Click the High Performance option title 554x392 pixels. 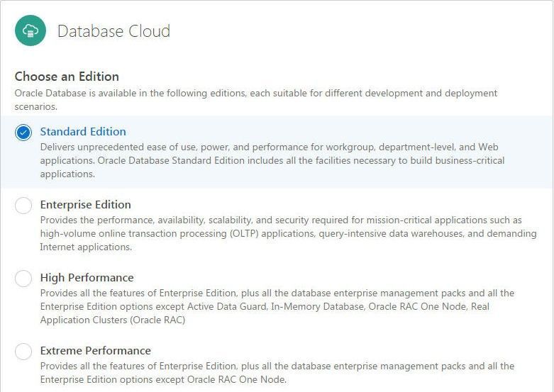[87, 278]
